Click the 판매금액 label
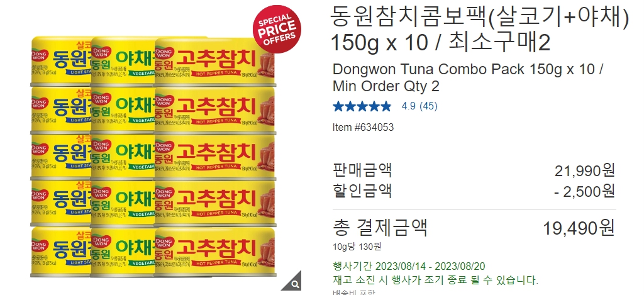 point(362,170)
